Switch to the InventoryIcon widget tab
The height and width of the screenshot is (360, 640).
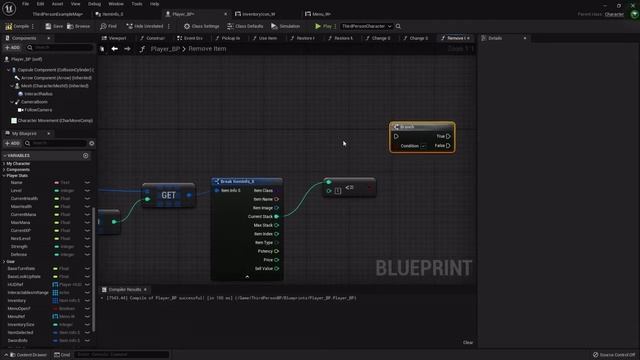pos(255,14)
